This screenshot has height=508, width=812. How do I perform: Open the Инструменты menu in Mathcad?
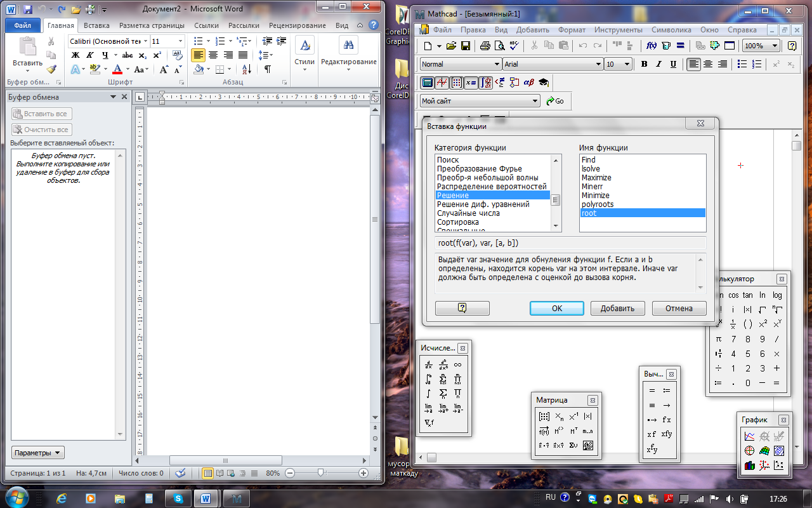tap(617, 30)
